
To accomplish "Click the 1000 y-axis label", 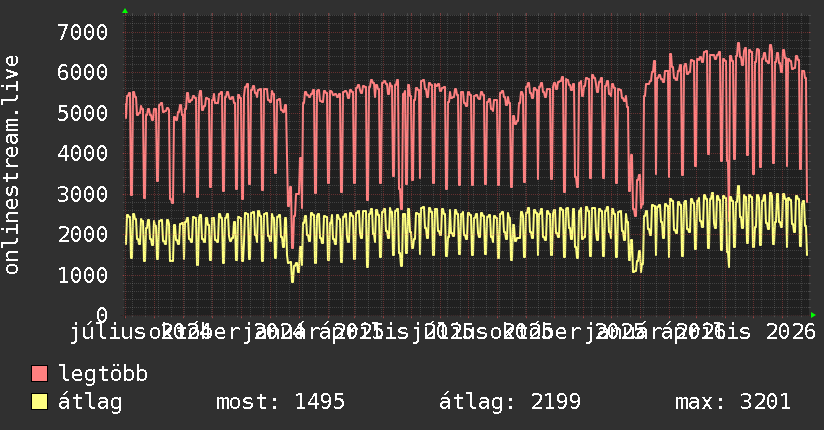I will coord(83,275).
